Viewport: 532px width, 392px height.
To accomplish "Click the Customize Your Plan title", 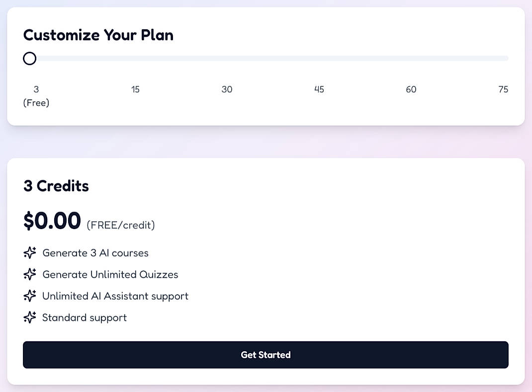I will pos(98,35).
